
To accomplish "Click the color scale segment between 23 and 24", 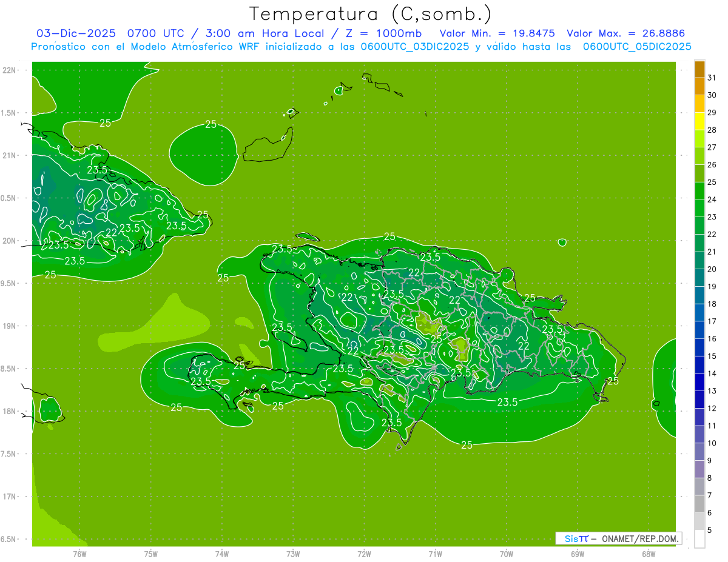I will 699,208.
